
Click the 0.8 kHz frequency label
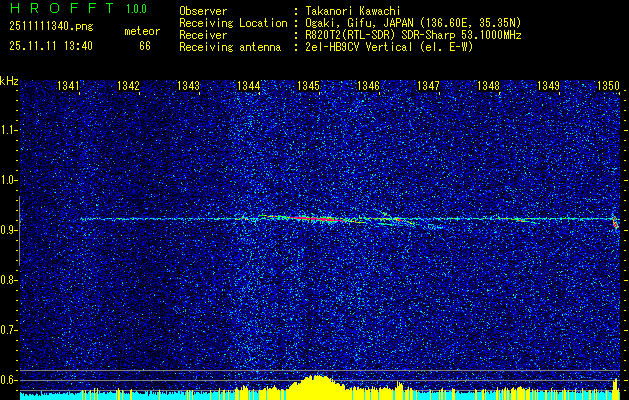point(8,280)
